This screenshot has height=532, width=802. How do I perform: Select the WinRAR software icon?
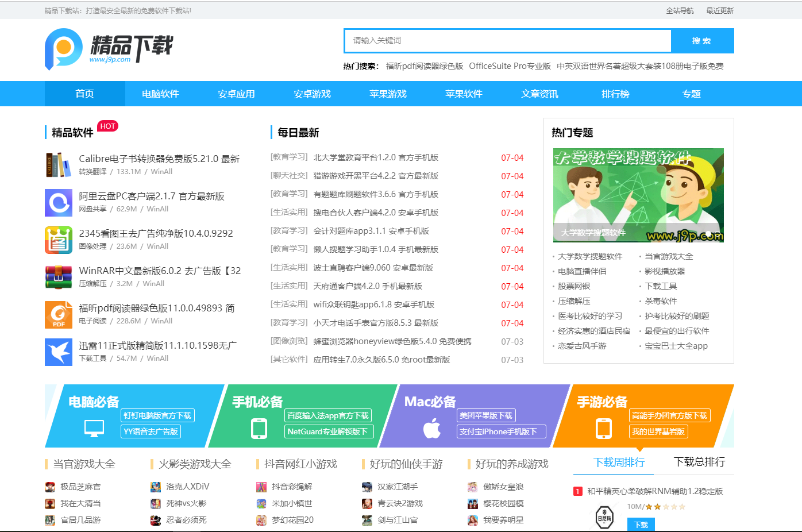coord(59,277)
